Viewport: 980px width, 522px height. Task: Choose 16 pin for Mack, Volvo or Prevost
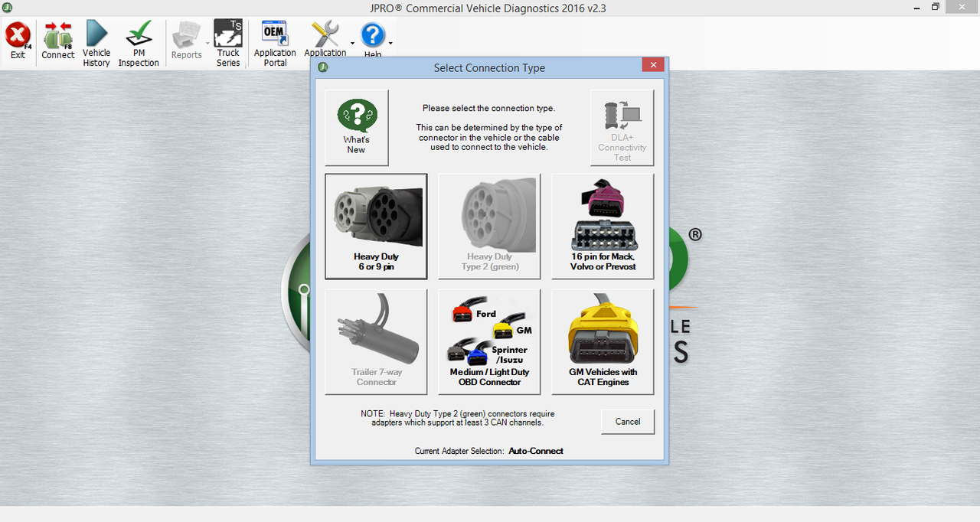point(603,226)
